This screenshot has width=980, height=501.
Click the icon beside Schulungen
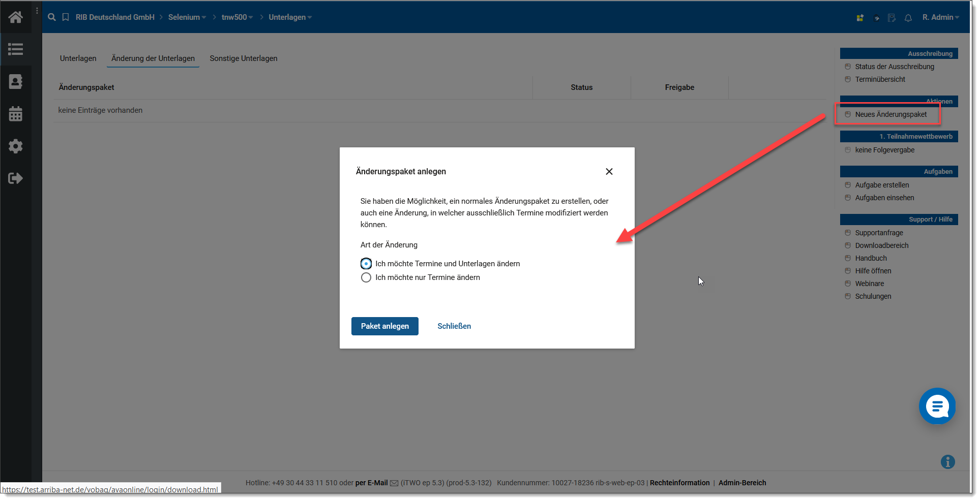click(848, 296)
